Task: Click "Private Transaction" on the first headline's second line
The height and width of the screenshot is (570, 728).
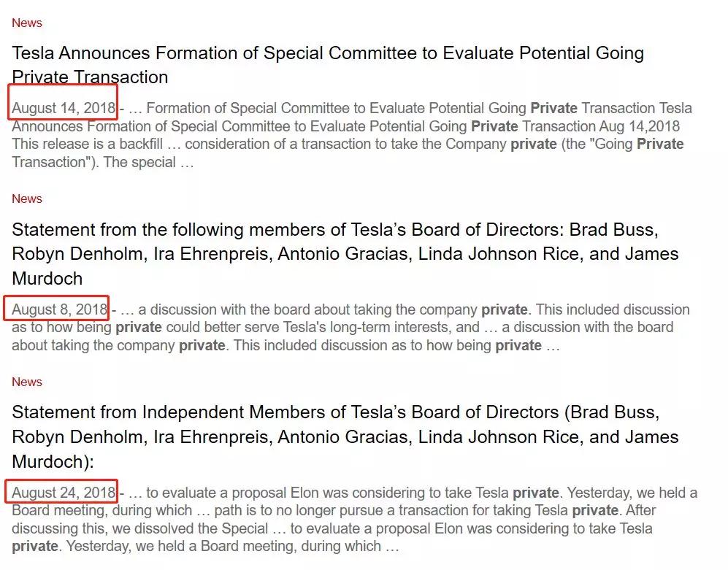Action: click(90, 77)
